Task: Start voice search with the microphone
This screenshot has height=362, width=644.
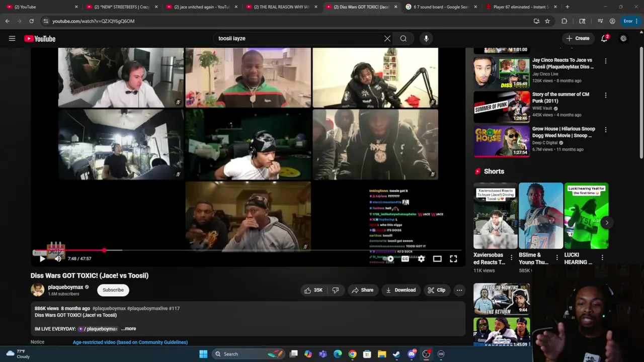Action: tap(426, 39)
